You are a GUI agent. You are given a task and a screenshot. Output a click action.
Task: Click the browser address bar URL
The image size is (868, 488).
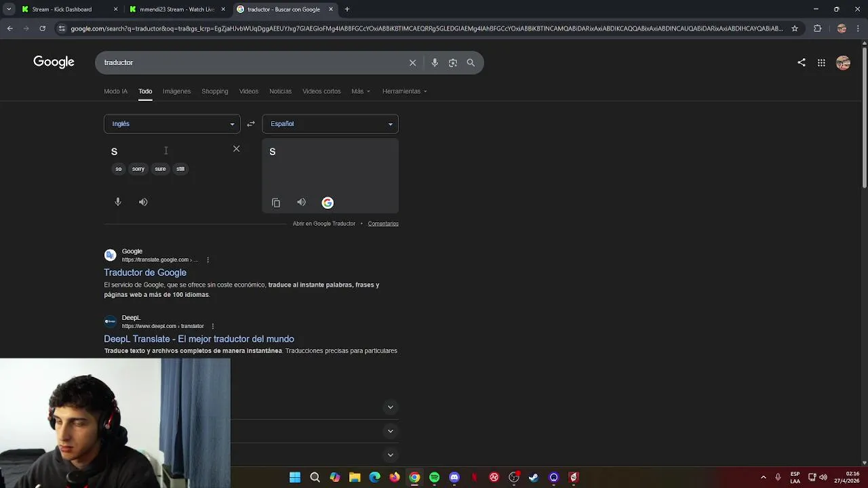click(x=427, y=28)
